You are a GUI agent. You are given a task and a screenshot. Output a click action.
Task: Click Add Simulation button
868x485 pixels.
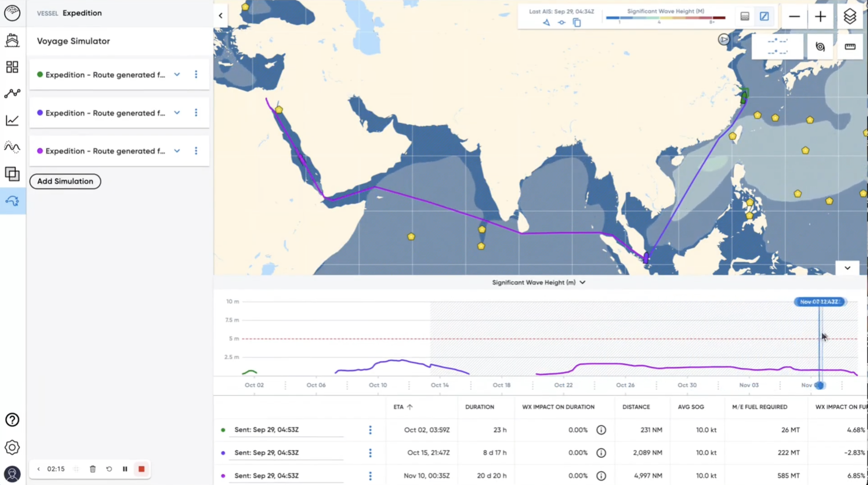65,181
